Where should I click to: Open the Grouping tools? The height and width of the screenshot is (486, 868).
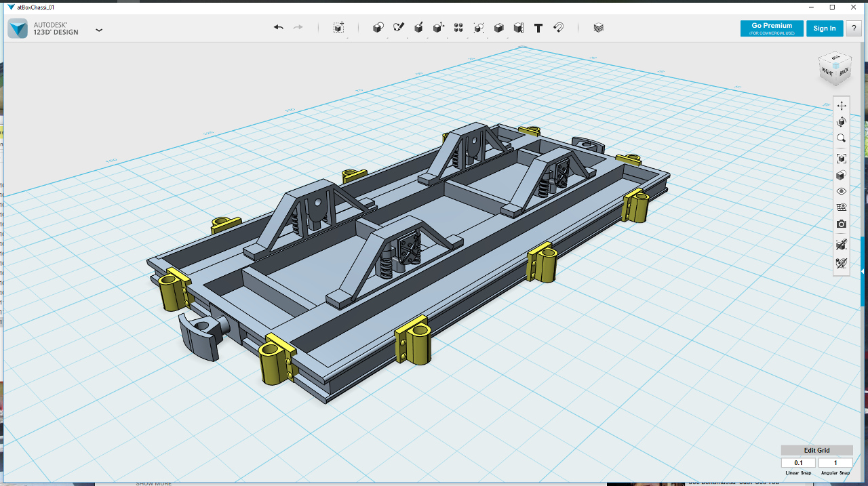(x=479, y=28)
